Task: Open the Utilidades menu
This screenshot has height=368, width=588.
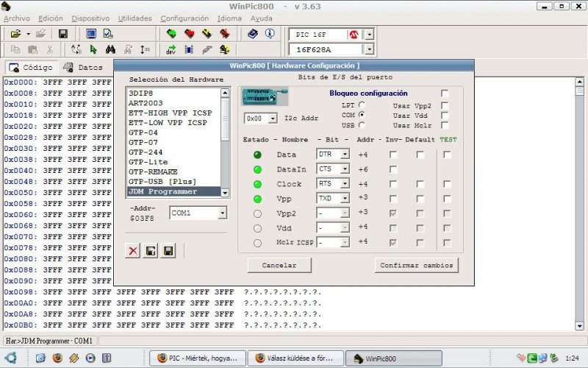Action: 135,18
